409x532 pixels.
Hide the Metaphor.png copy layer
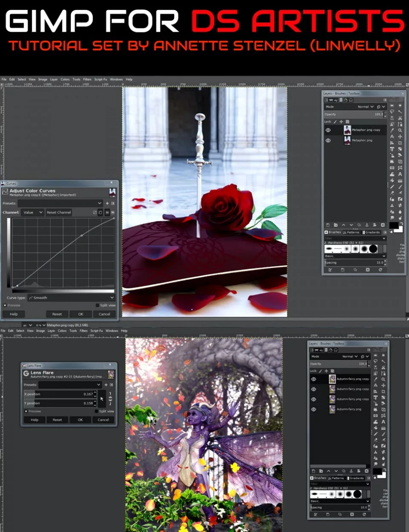pos(328,130)
